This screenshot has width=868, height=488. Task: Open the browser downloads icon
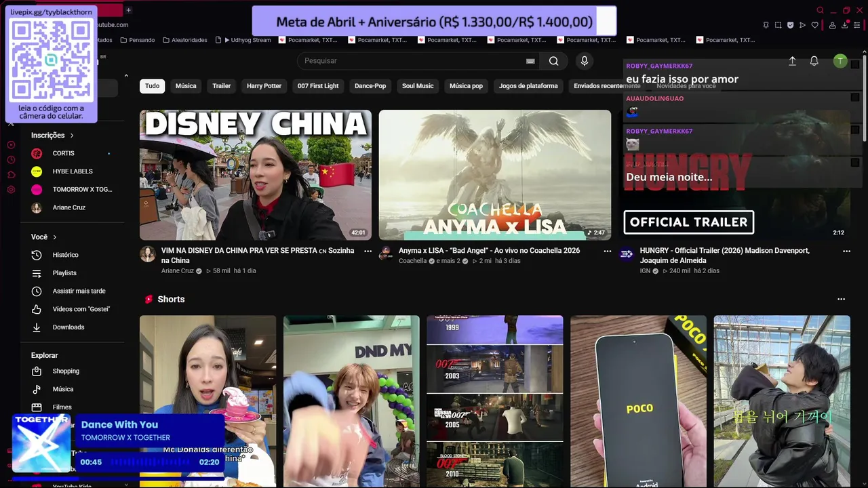pos(845,25)
